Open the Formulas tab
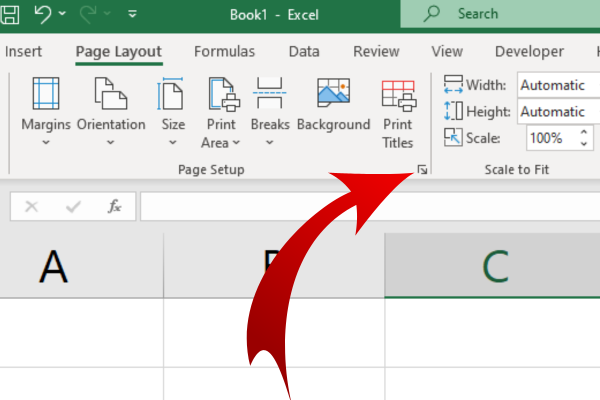Viewport: 600px width, 400px height. 224,51
